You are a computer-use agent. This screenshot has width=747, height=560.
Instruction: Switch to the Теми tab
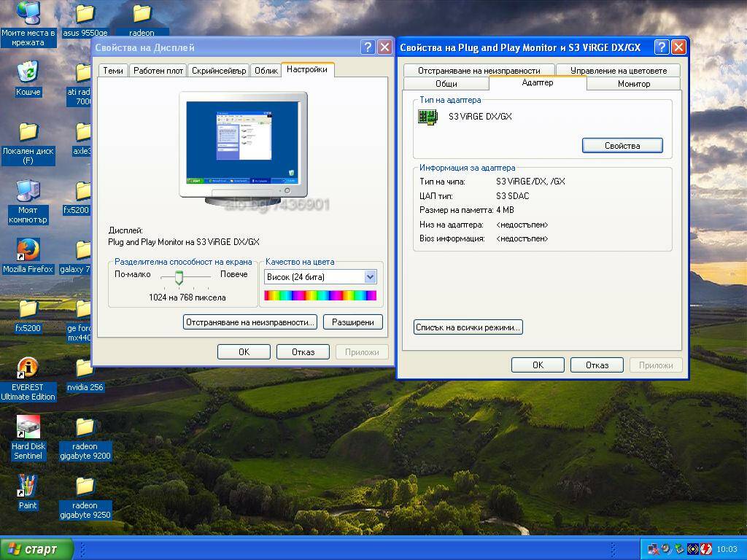point(113,71)
